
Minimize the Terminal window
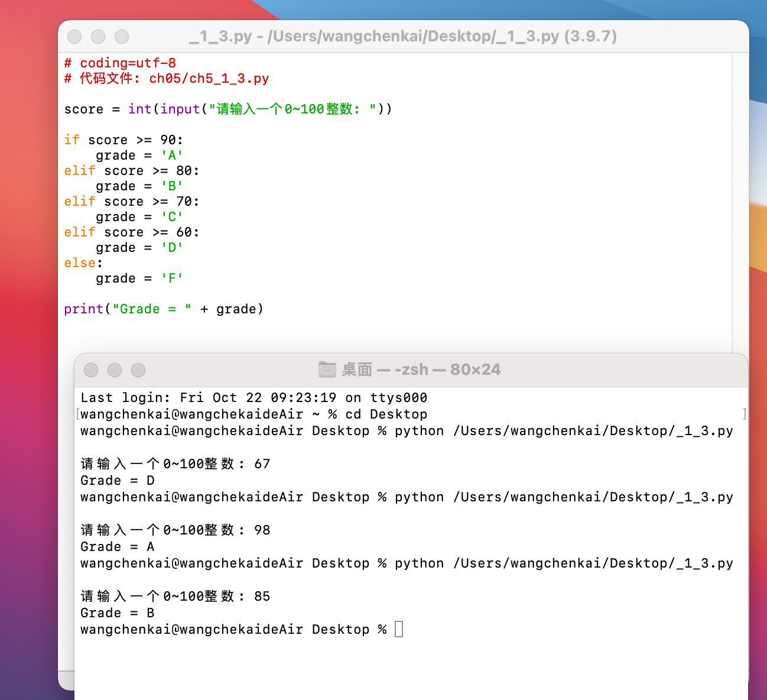115,370
